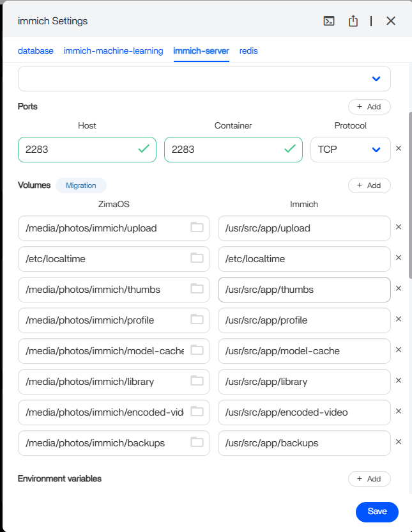Image resolution: width=412 pixels, height=532 pixels.
Task: Edit the Immich /etc/localtime path field
Action: [304, 259]
